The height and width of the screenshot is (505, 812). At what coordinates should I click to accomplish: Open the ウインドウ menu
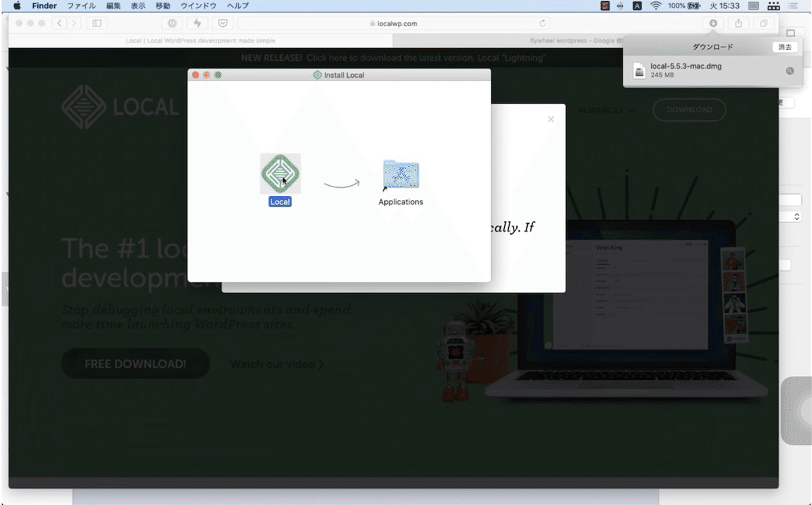(x=198, y=5)
